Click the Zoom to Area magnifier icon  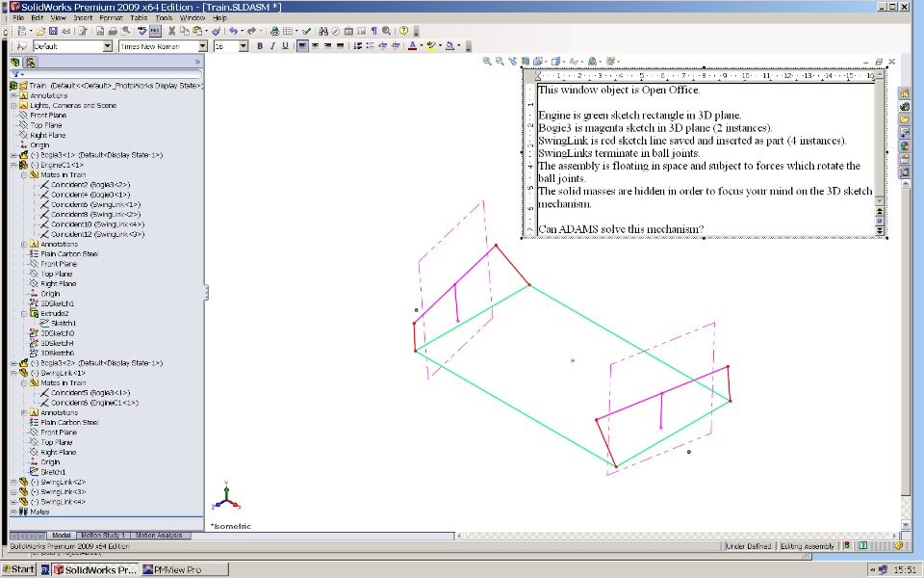pyautogui.click(x=500, y=62)
